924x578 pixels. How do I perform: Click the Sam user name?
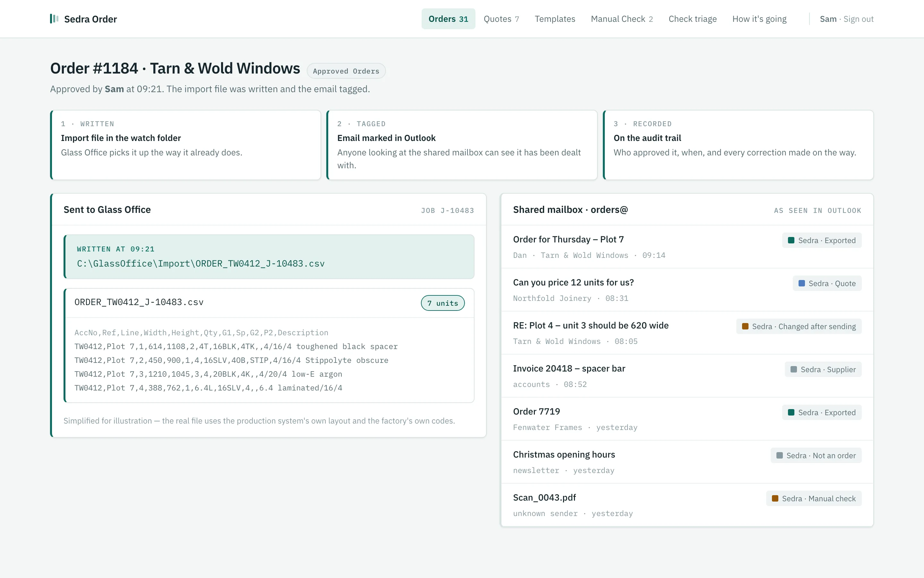tap(828, 19)
